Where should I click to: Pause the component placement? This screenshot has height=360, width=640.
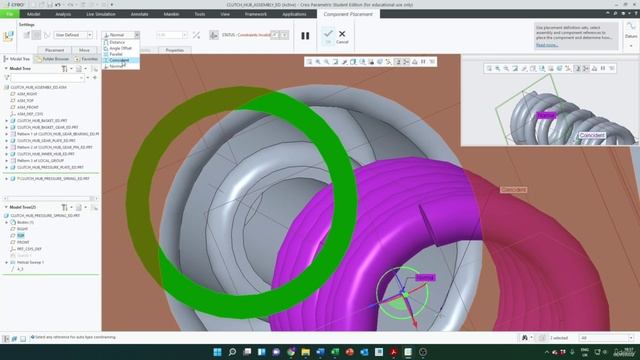click(305, 36)
